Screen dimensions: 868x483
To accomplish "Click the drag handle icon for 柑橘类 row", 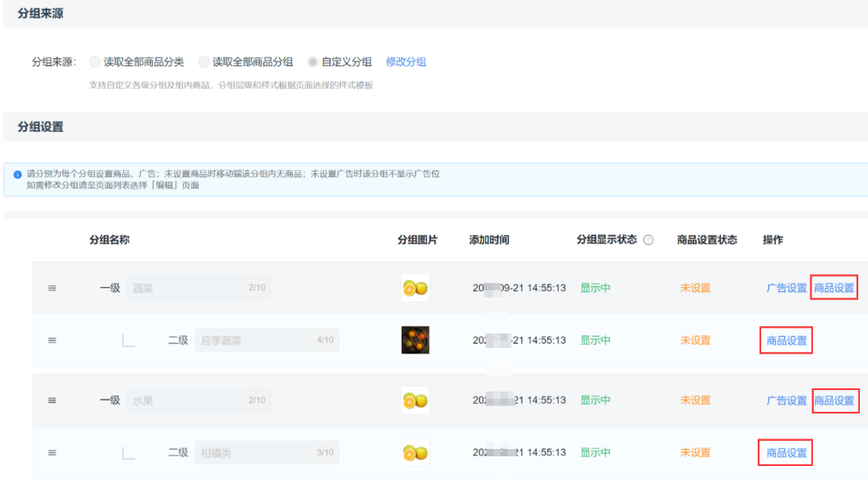I will click(53, 453).
